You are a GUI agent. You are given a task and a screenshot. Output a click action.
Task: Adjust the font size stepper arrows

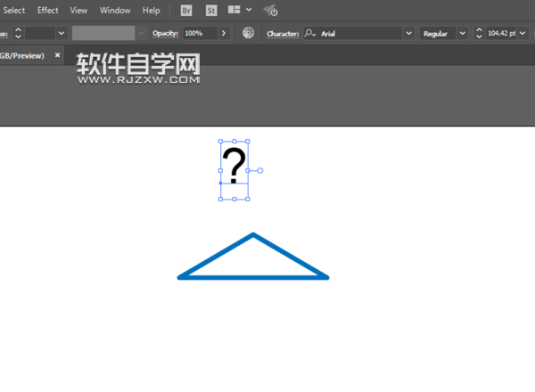479,33
